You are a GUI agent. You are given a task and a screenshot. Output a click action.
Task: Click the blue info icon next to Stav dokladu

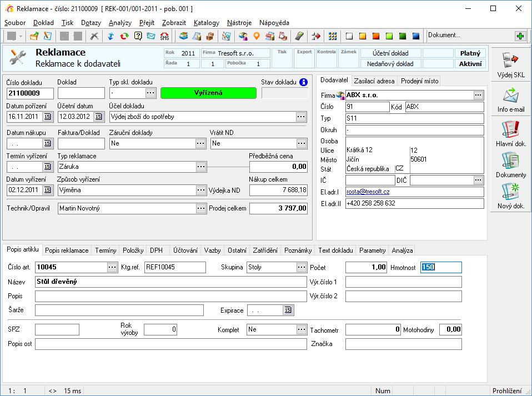tap(304, 82)
